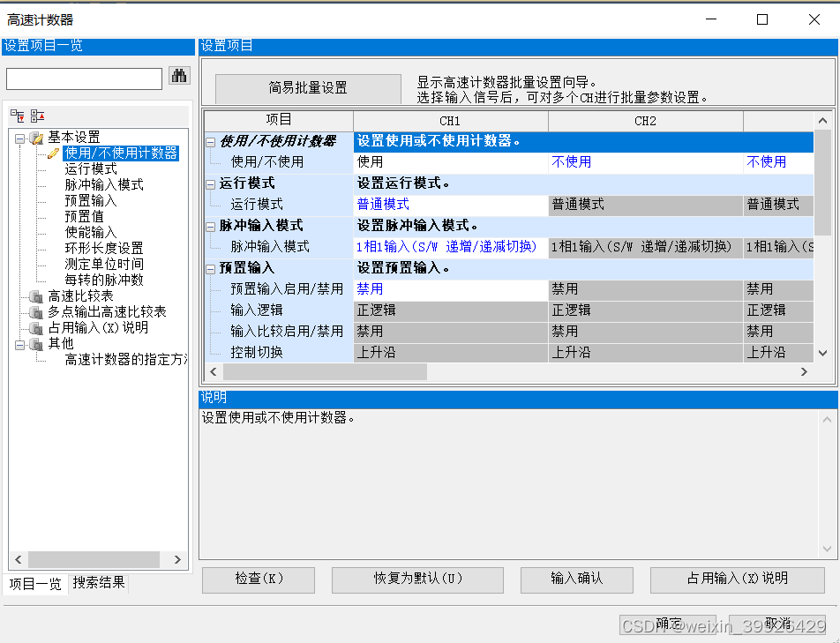Screen dimensions: 840x643
Task: Click inside the search input field
Action: [x=84, y=78]
